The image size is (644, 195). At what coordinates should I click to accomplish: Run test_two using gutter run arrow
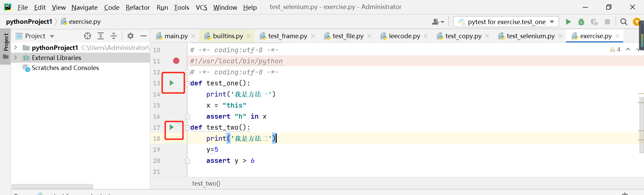tap(172, 127)
